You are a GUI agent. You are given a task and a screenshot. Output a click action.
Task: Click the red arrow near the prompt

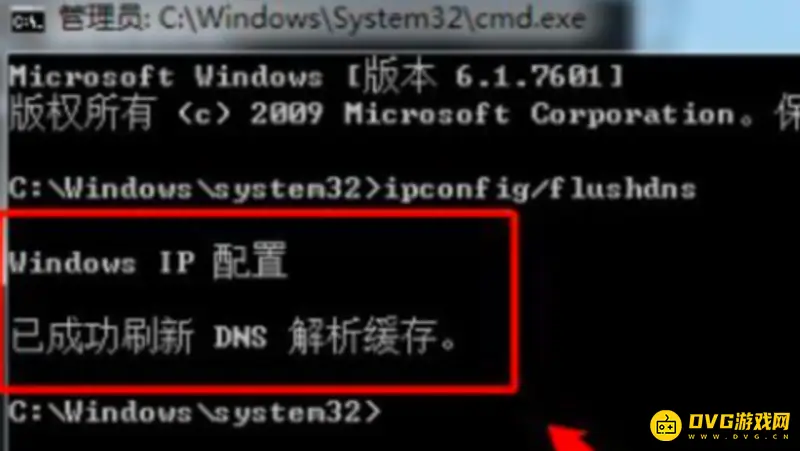[x=571, y=438]
